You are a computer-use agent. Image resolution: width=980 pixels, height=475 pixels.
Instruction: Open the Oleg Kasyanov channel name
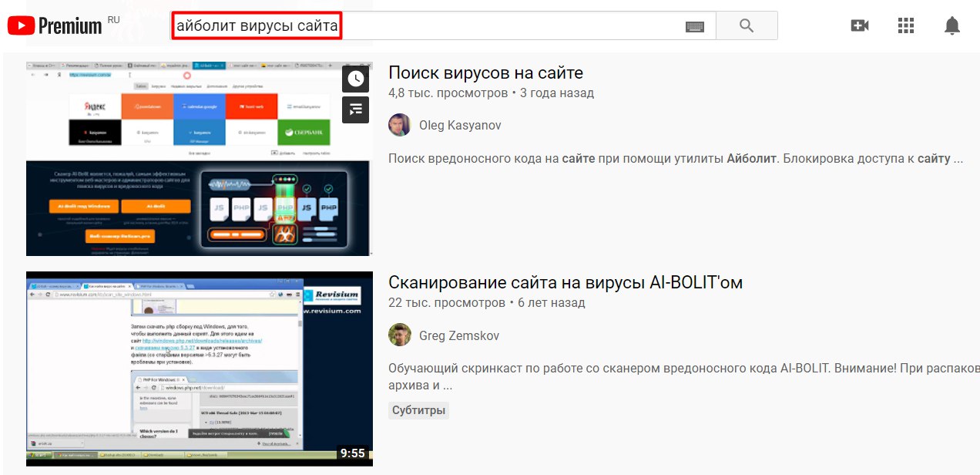(460, 125)
